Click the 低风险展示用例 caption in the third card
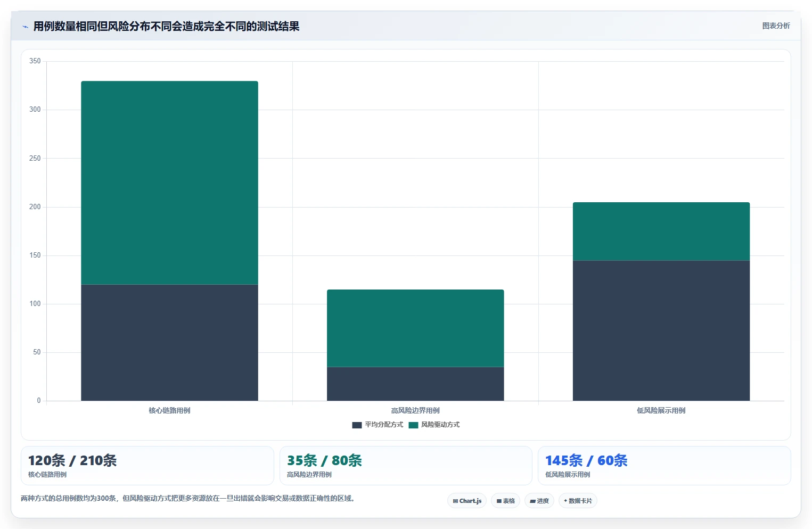Image resolution: width=812 pixels, height=529 pixels. click(x=568, y=475)
